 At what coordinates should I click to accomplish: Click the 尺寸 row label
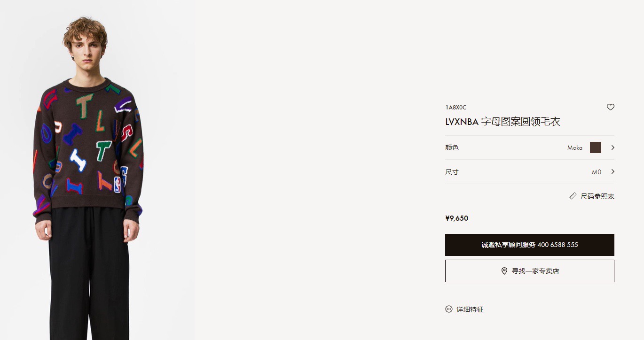452,172
